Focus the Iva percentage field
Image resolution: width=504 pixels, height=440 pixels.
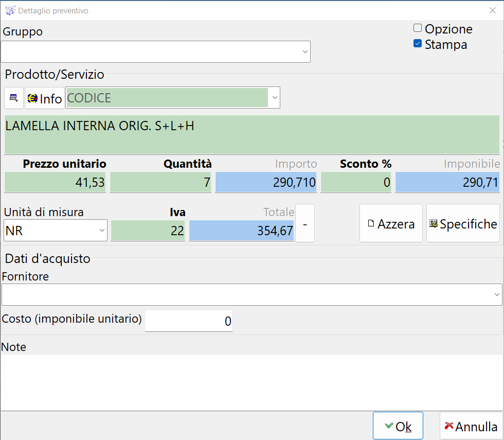click(x=148, y=231)
